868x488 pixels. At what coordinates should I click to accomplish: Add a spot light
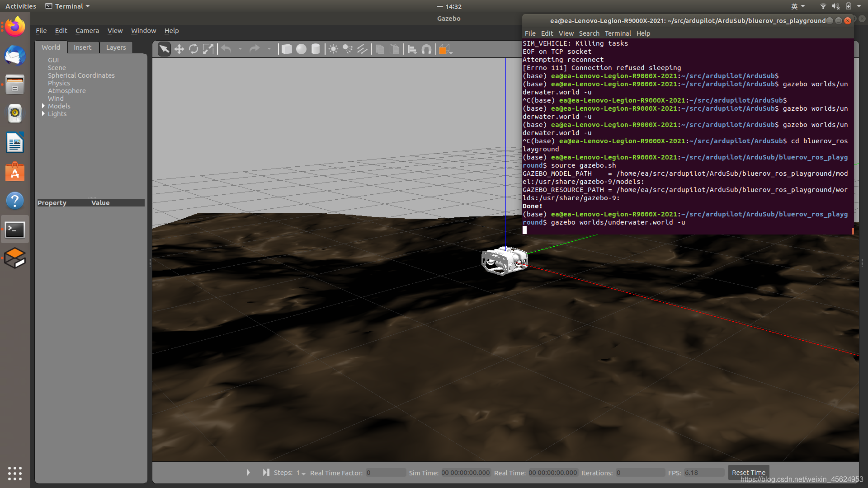coord(348,49)
